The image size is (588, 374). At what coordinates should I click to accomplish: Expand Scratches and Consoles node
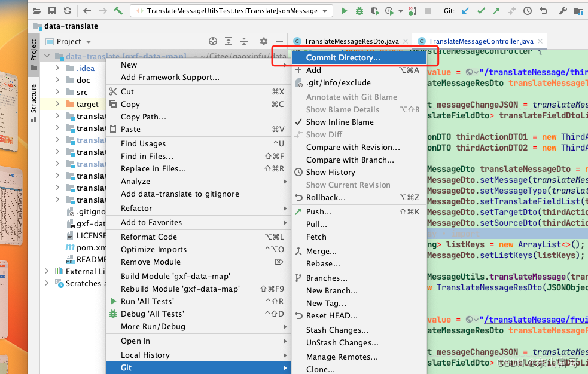point(47,283)
